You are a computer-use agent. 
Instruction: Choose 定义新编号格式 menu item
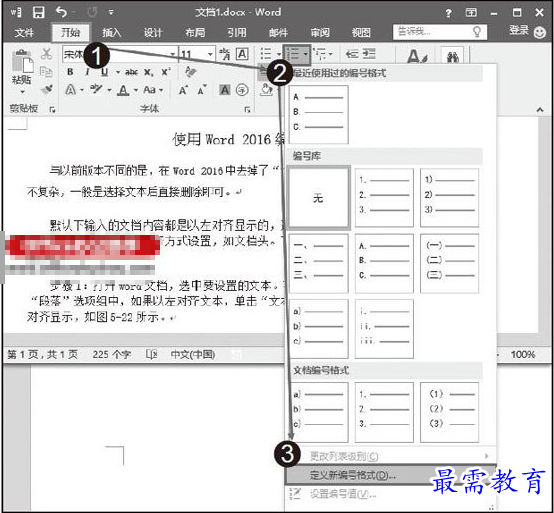coord(391,475)
